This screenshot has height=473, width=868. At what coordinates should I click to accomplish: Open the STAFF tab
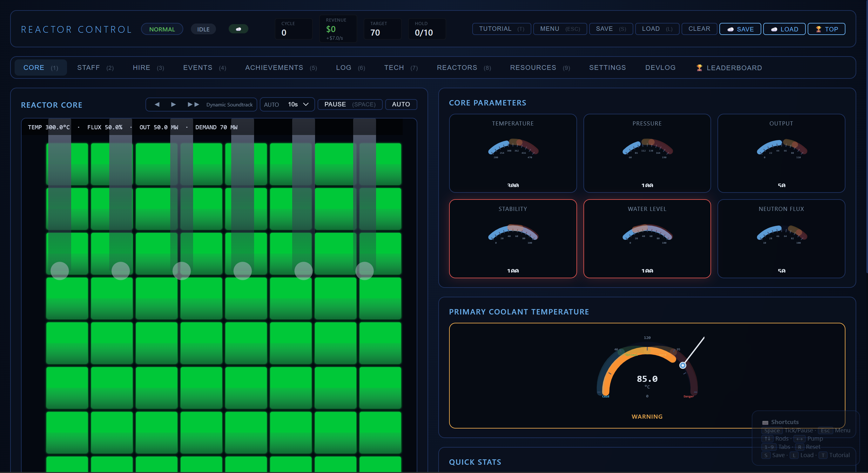pos(95,67)
